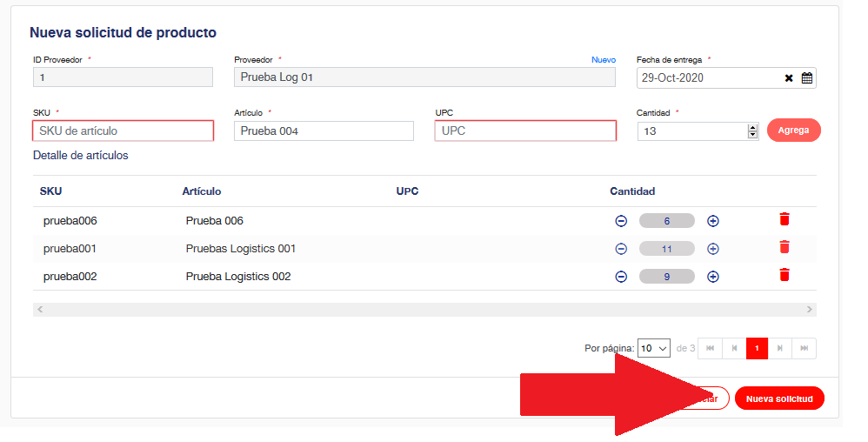Increase quantity for Prueba 006
The height and width of the screenshot is (442, 868).
(713, 221)
